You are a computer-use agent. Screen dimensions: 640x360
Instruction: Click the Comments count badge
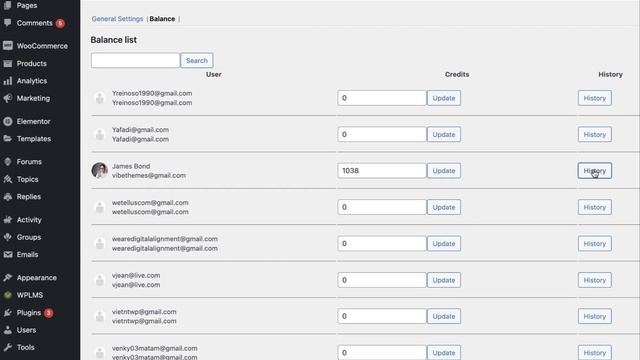tap(60, 23)
